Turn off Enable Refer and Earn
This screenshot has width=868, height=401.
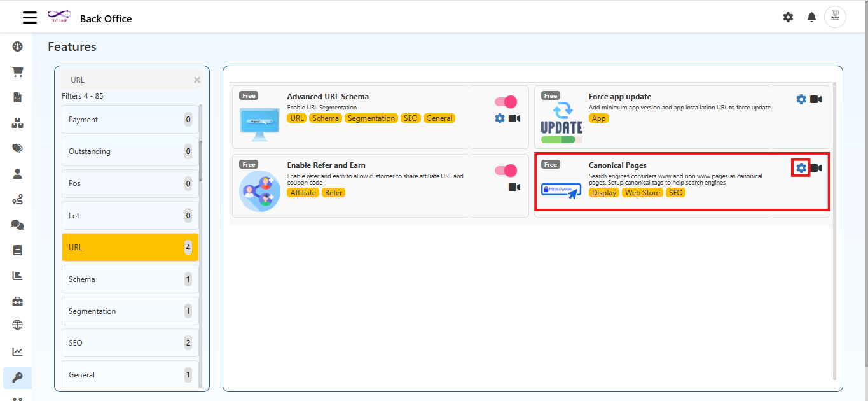tap(506, 171)
